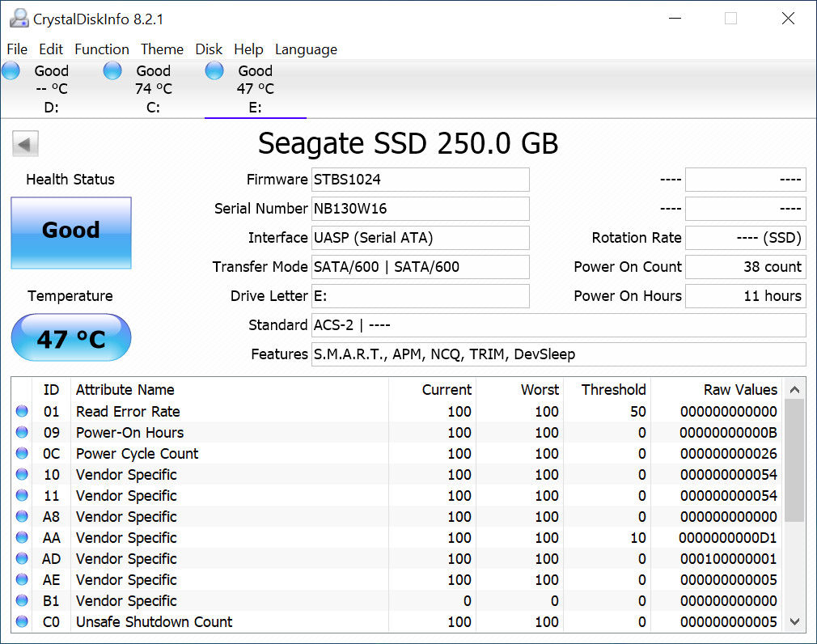The width and height of the screenshot is (817, 644).
Task: Click status dot of Unsafe Shutdown Count row
Action: point(22,621)
